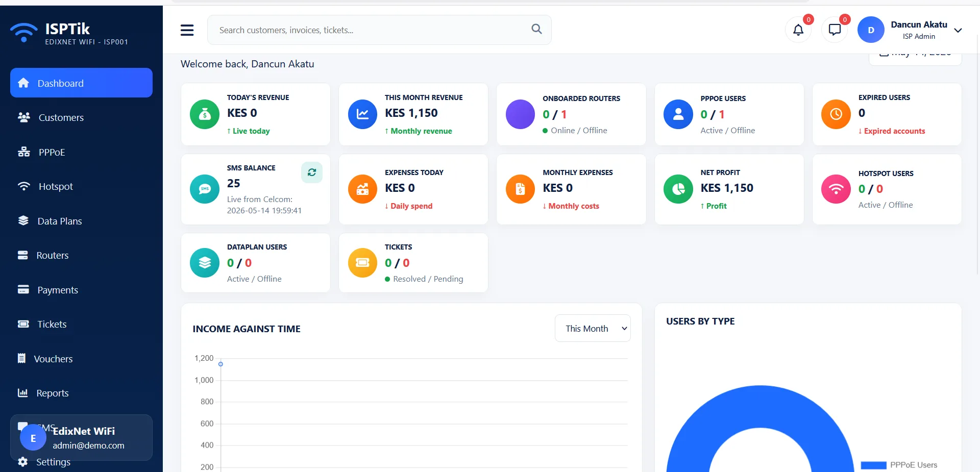Open the This Month period dropdown
This screenshot has height=472, width=980.
click(x=593, y=329)
